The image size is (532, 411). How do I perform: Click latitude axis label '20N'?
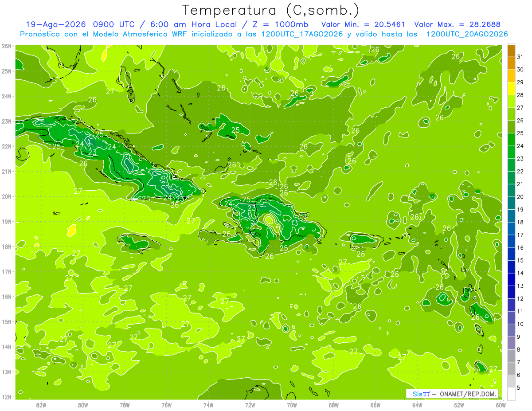coord(7,196)
